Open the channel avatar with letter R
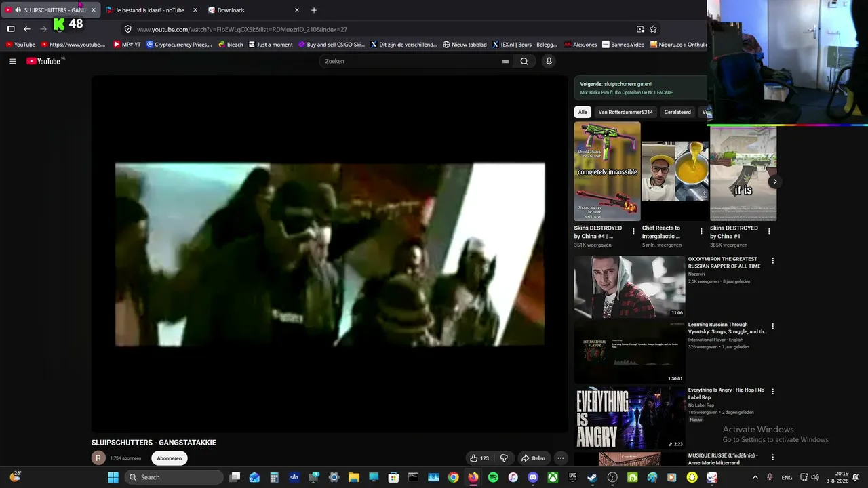 (x=98, y=458)
